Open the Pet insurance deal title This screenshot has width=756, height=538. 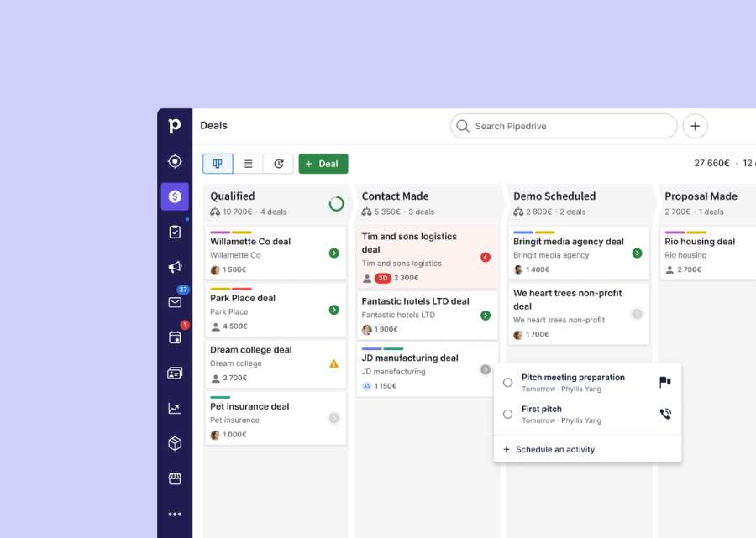249,406
